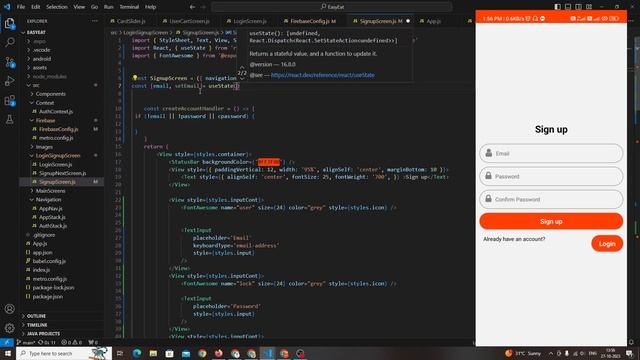
Task: Click the Password input field in emulator
Action: [x=551, y=176]
